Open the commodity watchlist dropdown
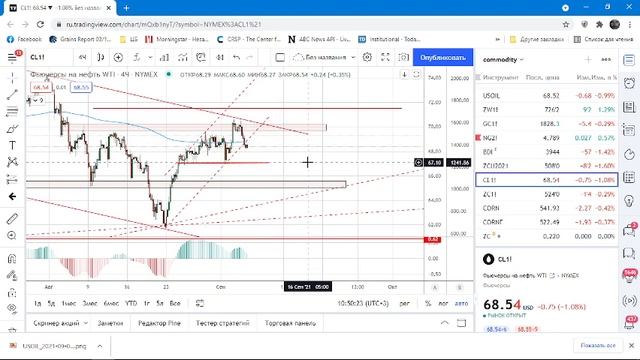Screen dimensions: 640x360 coord(503,60)
